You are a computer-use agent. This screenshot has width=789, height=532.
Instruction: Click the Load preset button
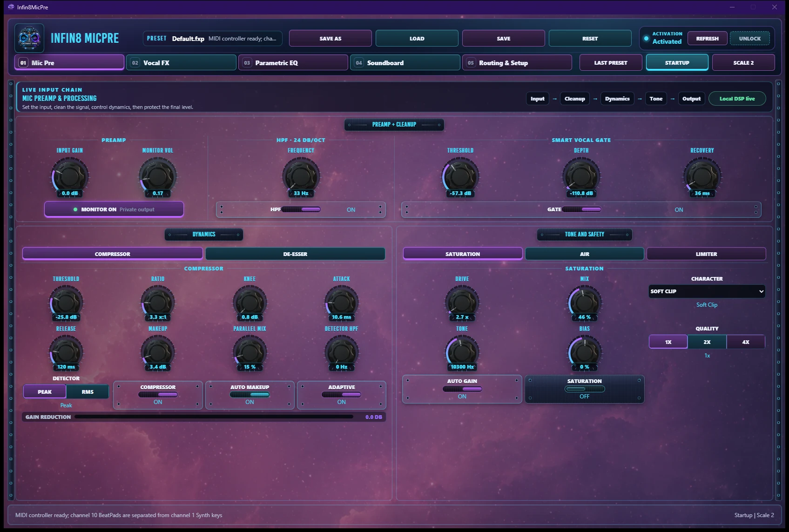tap(417, 38)
